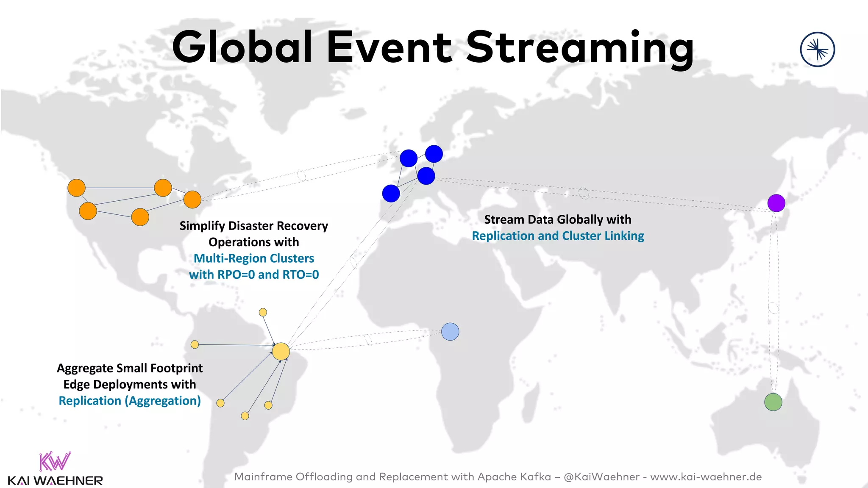This screenshot has width=868, height=488.
Task: Click the purple cluster node over Japan
Action: click(776, 203)
